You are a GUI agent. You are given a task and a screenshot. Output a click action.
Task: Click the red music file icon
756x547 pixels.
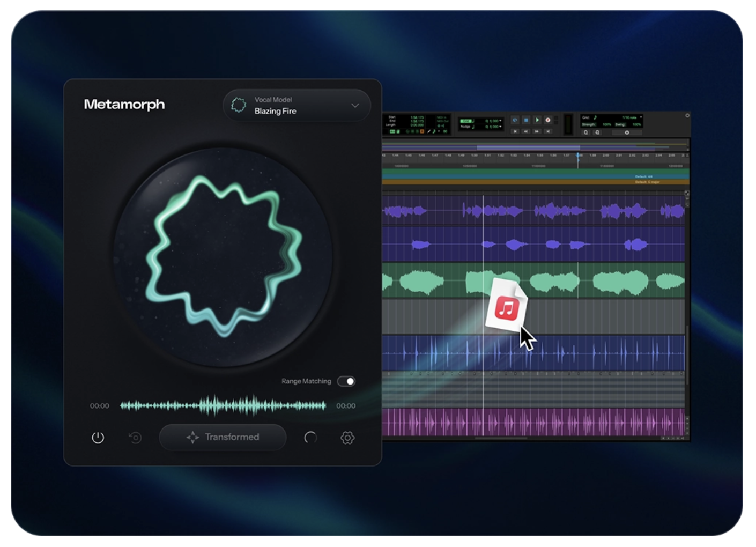pyautogui.click(x=507, y=309)
